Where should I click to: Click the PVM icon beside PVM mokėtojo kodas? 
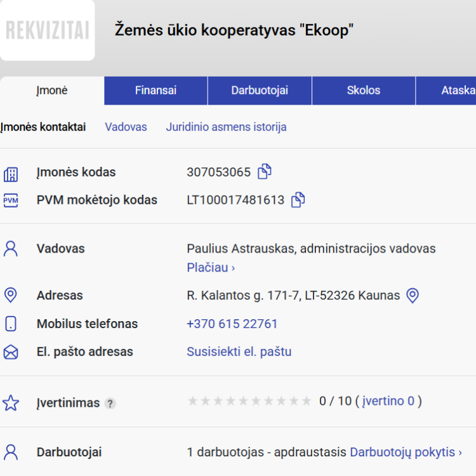coord(11,201)
